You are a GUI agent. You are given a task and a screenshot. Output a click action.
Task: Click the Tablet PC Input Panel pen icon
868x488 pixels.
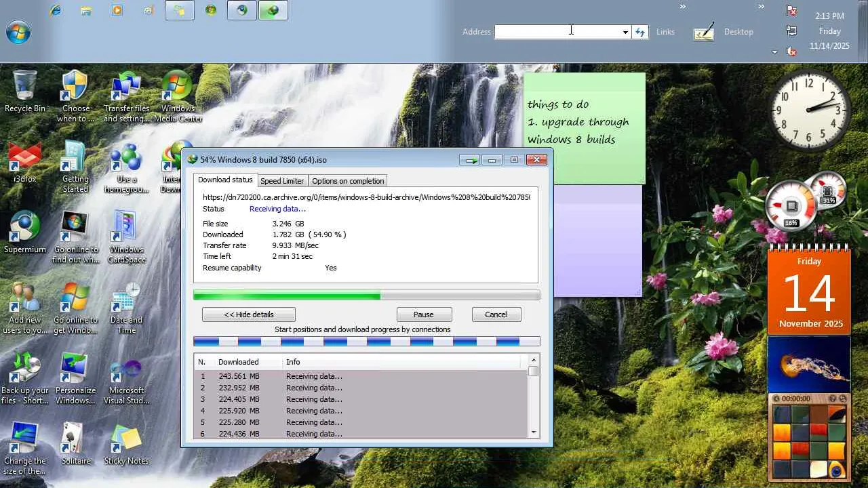704,31
